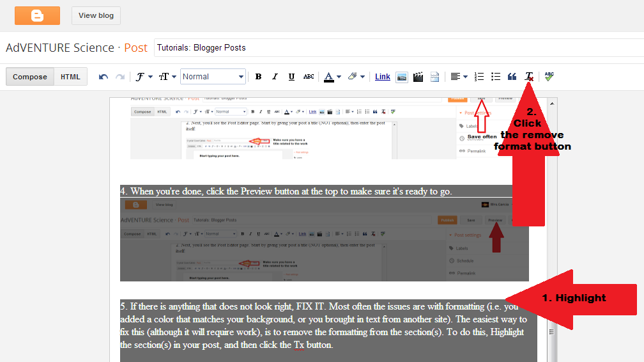Expand the text color picker arrow
This screenshot has height=362, width=644.
tap(339, 77)
